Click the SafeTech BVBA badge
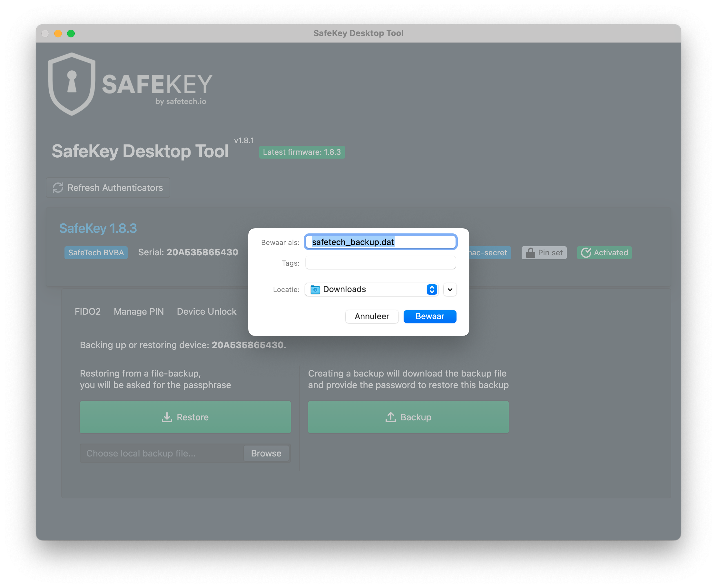This screenshot has width=717, height=588. click(96, 253)
